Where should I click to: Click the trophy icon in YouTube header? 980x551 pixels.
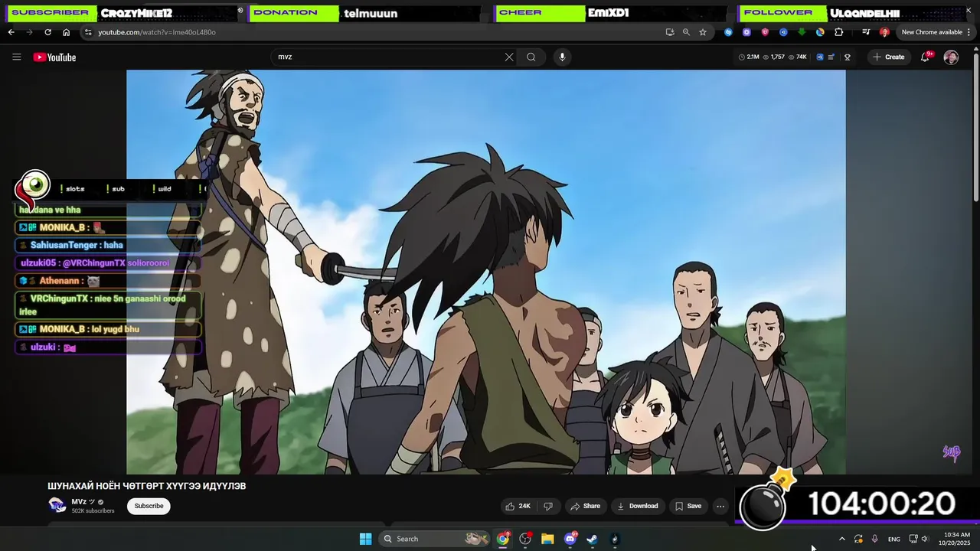[x=848, y=57]
